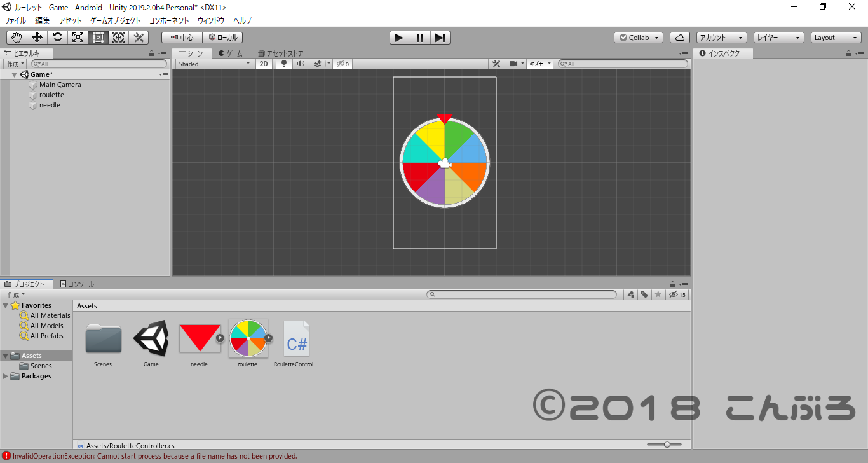The image size is (868, 463).
Task: Open the アセット menu
Action: (69, 20)
